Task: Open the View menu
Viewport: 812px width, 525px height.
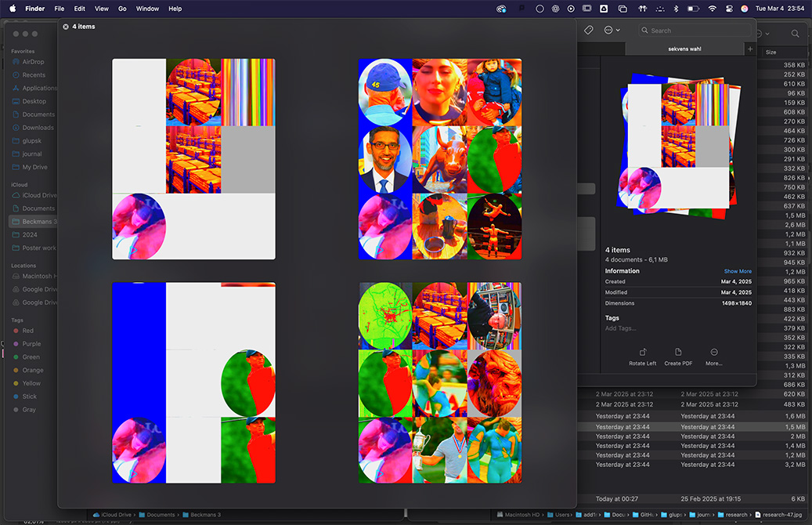Action: pos(102,9)
